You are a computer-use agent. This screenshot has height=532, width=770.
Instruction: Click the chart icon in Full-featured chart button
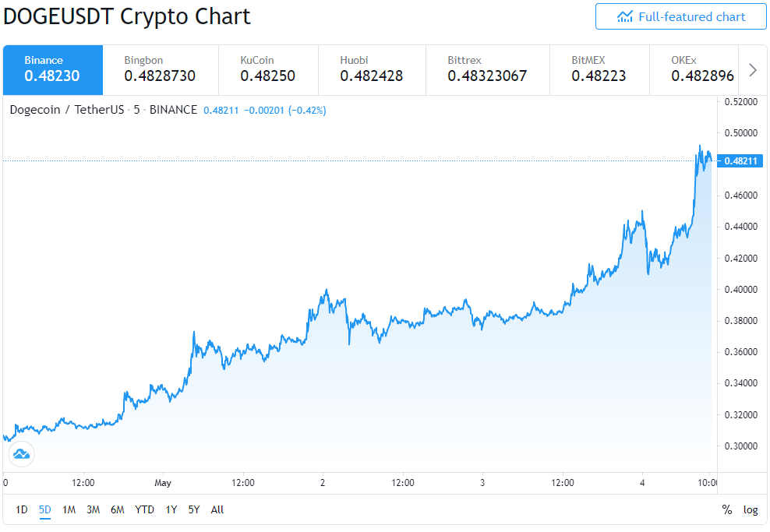(624, 16)
